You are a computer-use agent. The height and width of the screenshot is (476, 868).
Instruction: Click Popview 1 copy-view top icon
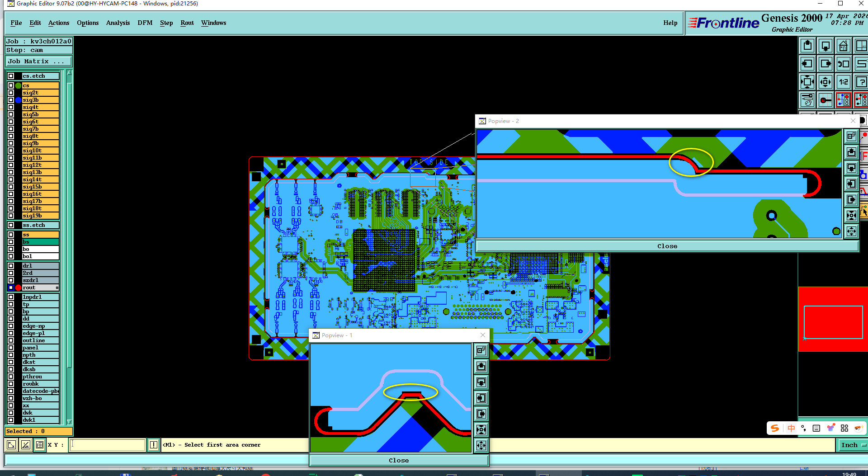481,351
